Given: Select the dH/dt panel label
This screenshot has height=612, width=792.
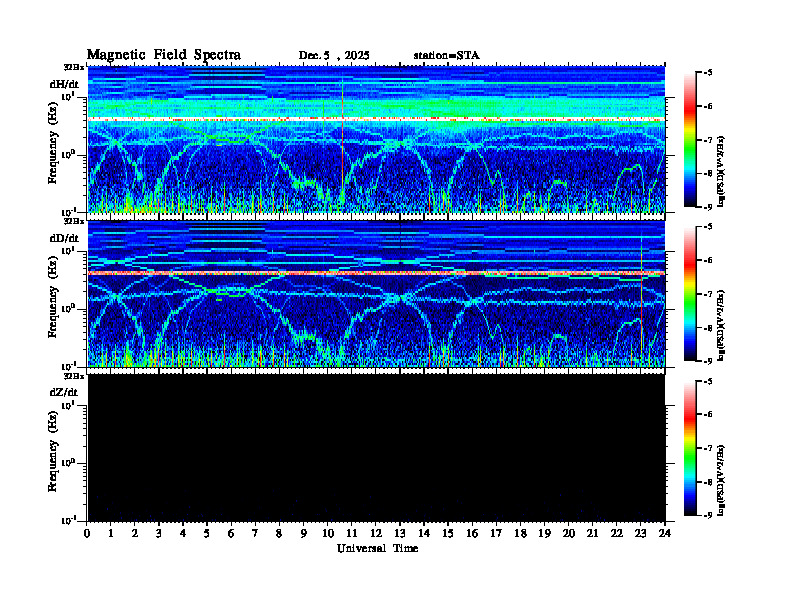Looking at the screenshot, I should pos(64,84).
